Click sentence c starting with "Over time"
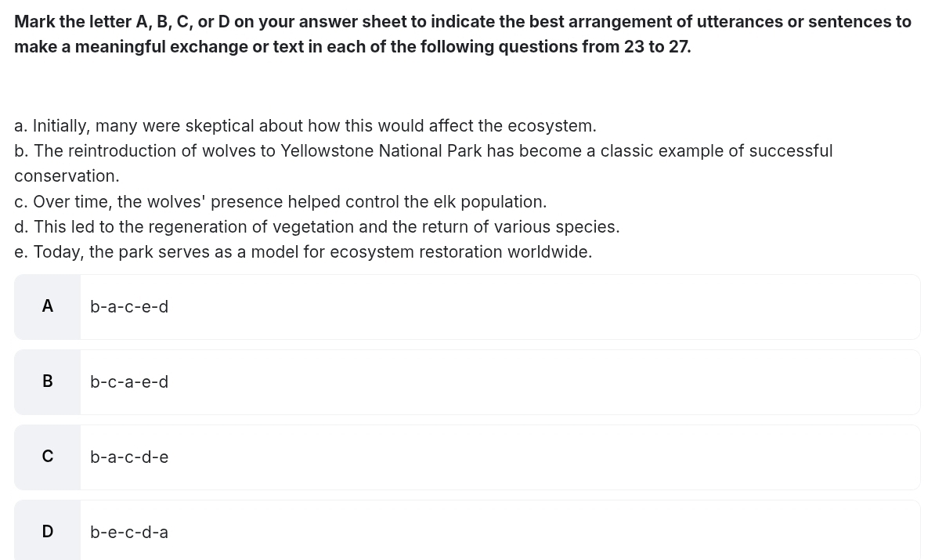Screen dimensions: 935x560 click(x=280, y=202)
